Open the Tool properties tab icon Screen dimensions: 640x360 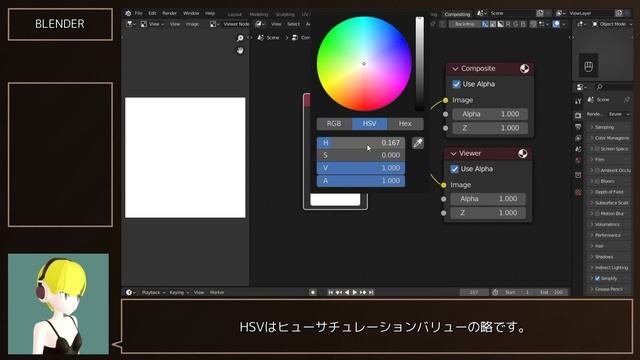578,101
